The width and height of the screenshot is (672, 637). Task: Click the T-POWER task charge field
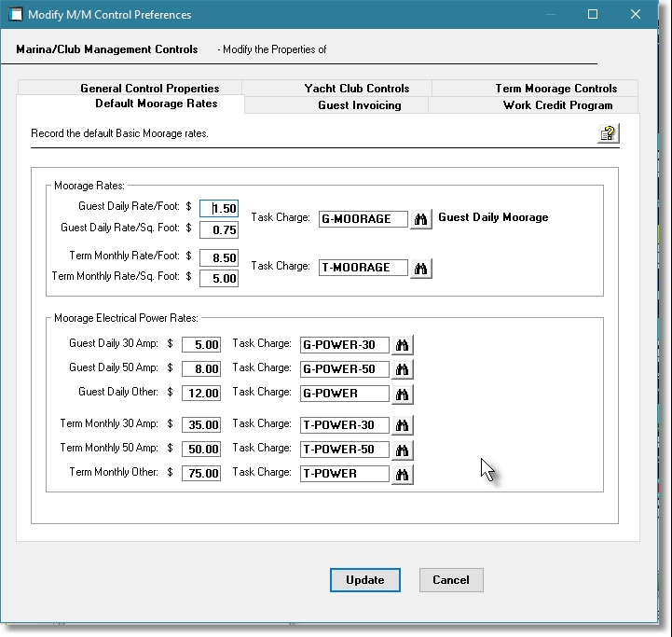[345, 473]
